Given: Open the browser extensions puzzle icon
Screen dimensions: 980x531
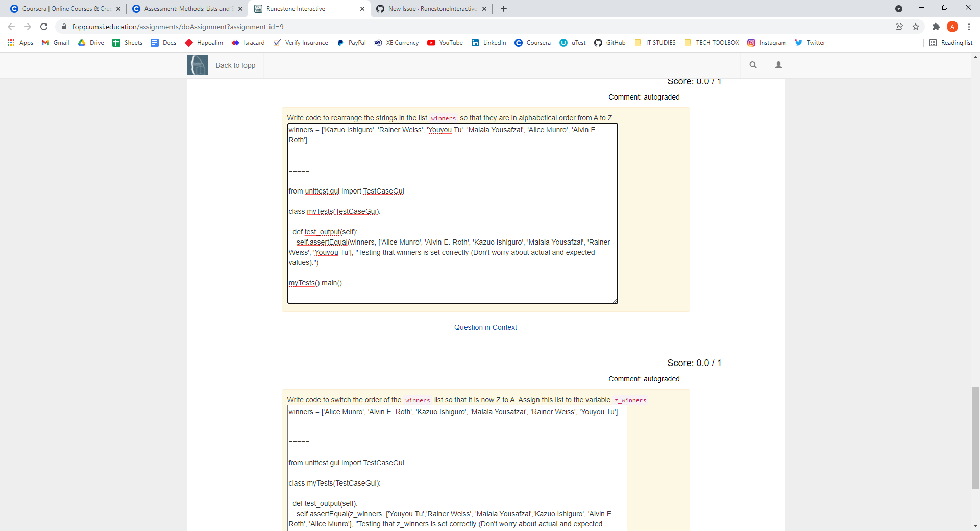Looking at the screenshot, I should 936,27.
